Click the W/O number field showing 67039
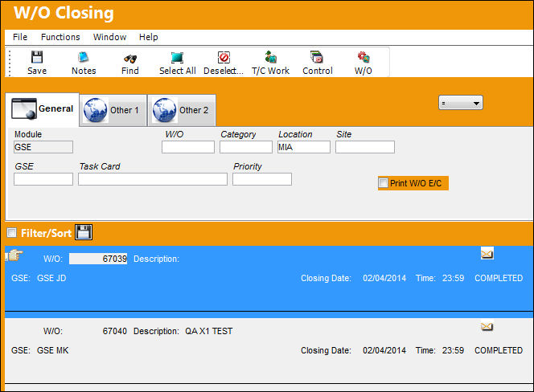The image size is (534, 392). [98, 259]
